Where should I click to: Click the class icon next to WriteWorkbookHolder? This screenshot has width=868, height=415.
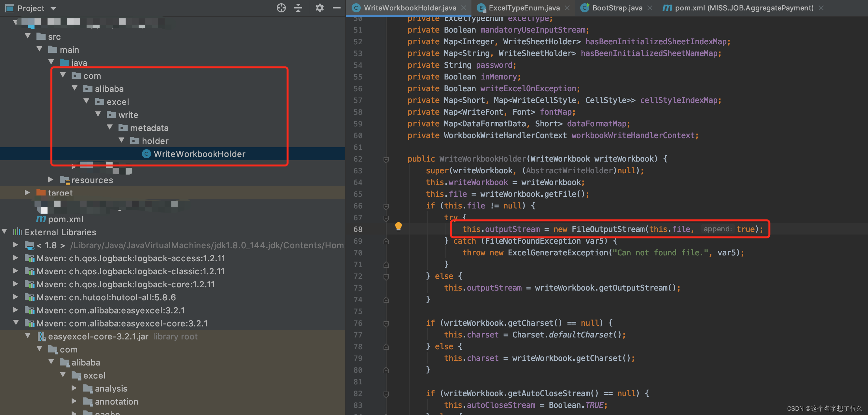point(146,154)
